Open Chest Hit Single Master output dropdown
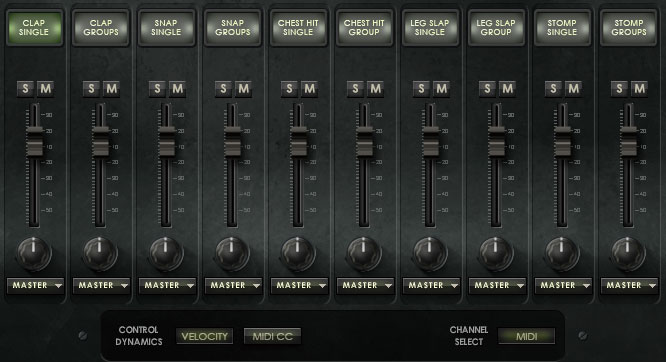The height and width of the screenshot is (362, 666). [299, 286]
